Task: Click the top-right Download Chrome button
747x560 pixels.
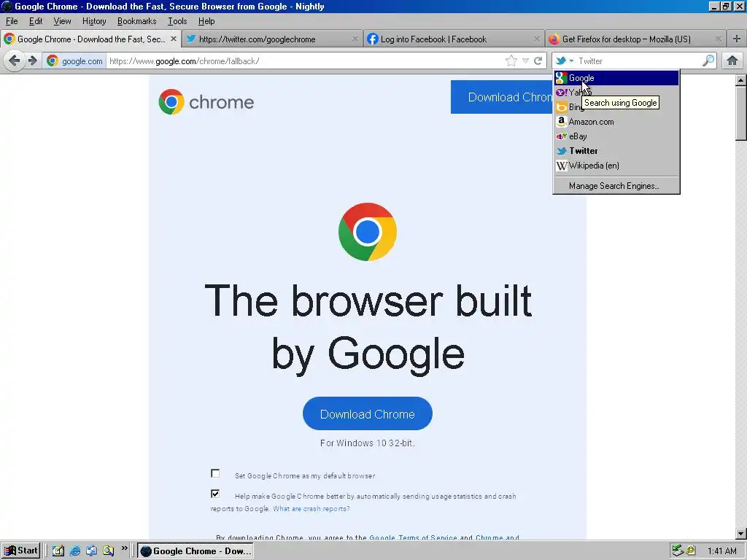Action: coord(502,97)
